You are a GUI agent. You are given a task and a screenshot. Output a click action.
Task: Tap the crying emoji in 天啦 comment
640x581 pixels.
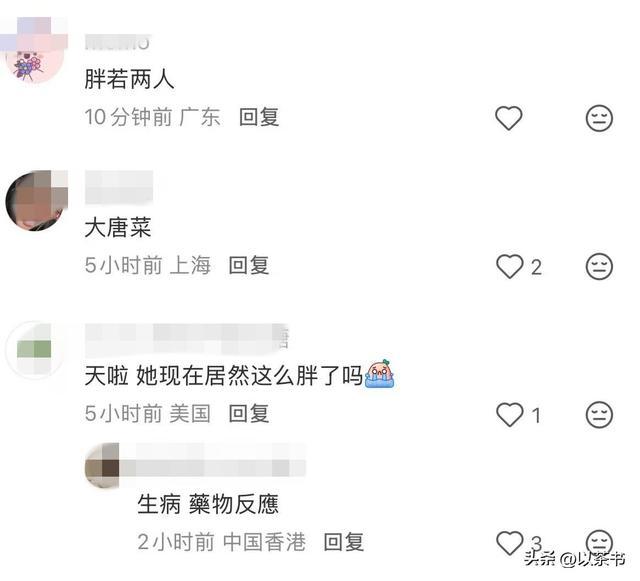(x=380, y=374)
